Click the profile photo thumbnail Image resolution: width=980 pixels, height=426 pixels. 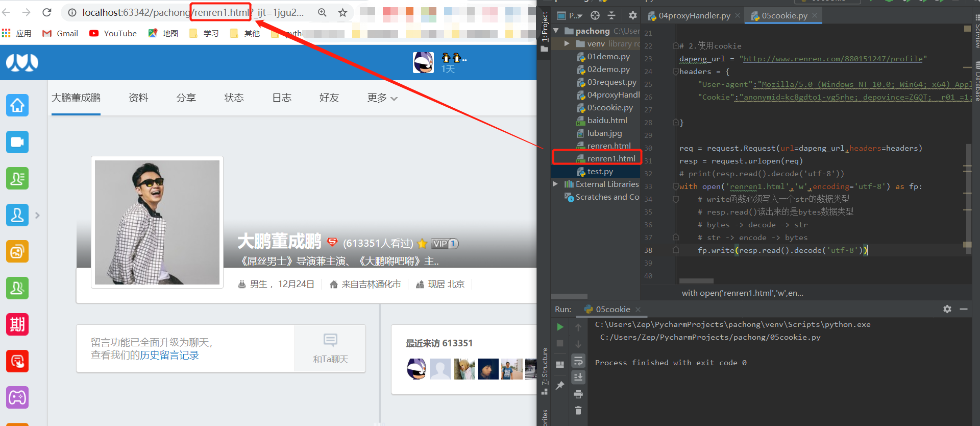pyautogui.click(x=157, y=222)
